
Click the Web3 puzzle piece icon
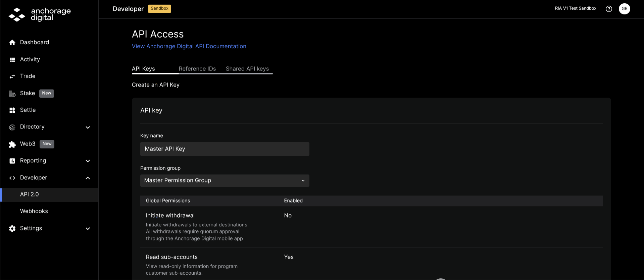pos(12,144)
